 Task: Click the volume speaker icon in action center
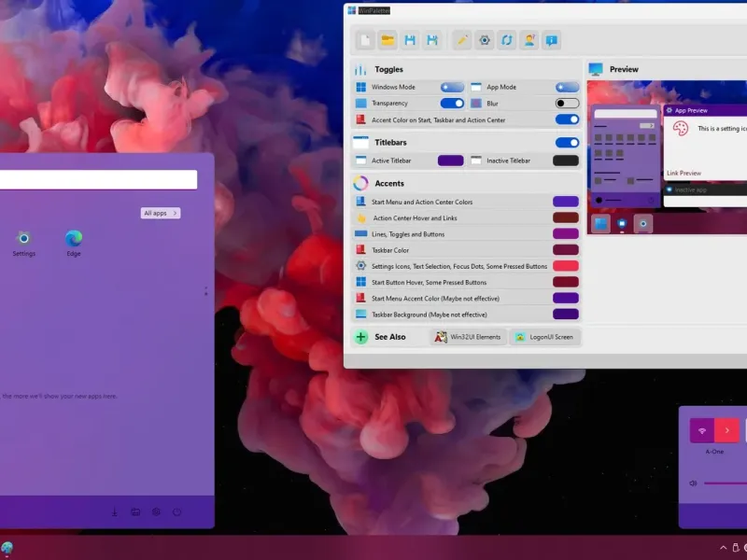coord(693,483)
